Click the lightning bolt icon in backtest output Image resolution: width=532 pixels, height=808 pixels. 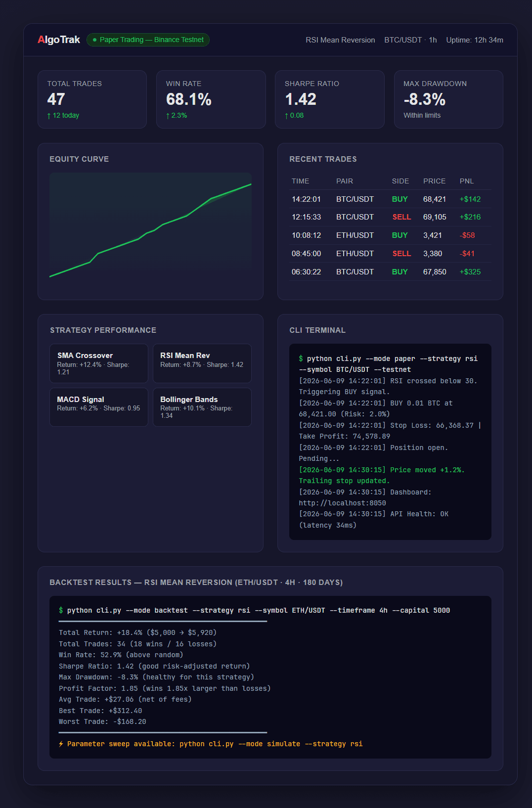click(61, 744)
